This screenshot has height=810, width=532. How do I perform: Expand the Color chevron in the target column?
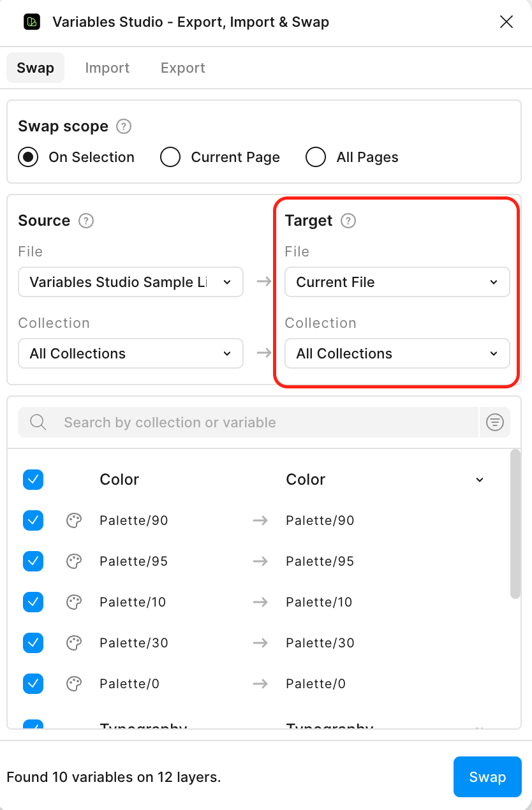[x=479, y=479]
